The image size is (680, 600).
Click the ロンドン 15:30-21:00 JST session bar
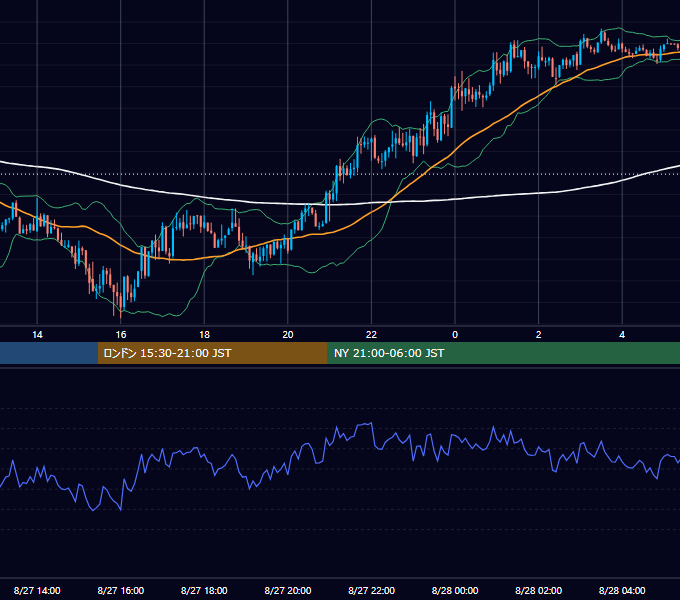(212, 353)
